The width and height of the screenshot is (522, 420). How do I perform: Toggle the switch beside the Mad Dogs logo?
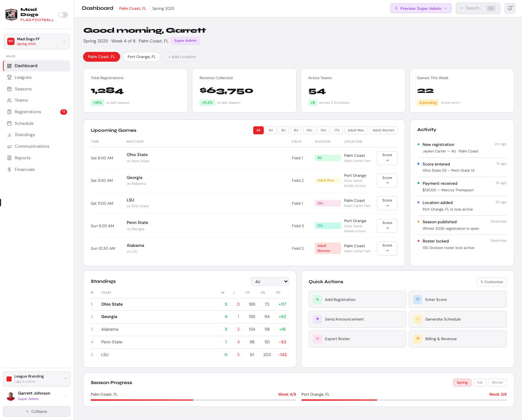click(63, 15)
